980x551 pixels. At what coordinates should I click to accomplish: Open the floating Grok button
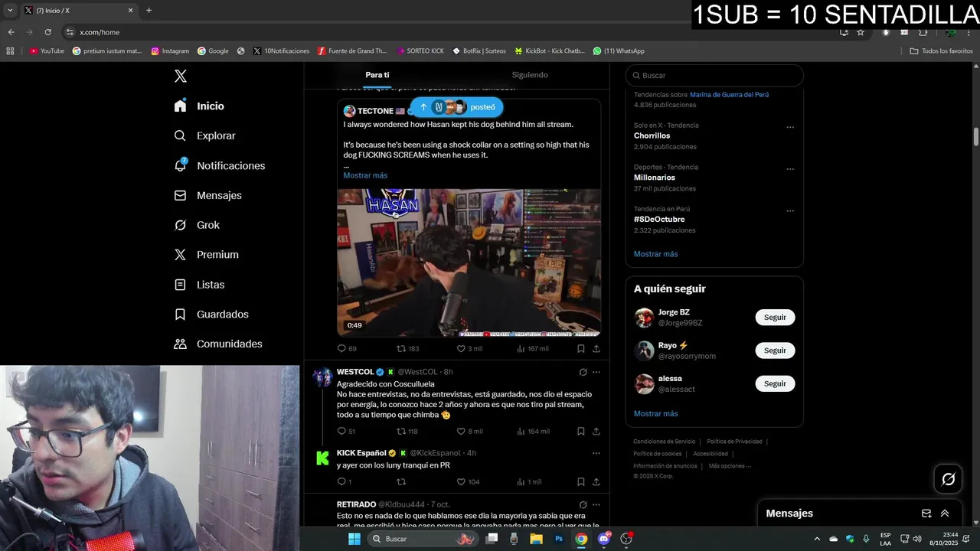(948, 479)
